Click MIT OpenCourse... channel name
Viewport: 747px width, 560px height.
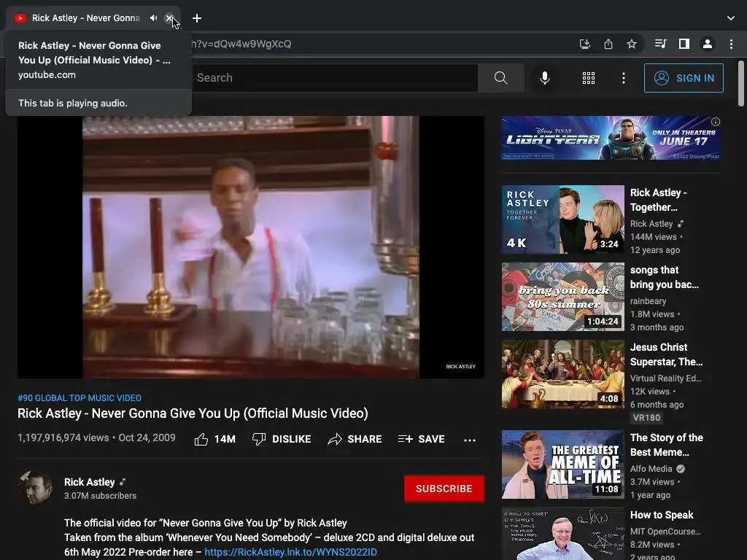click(x=665, y=532)
